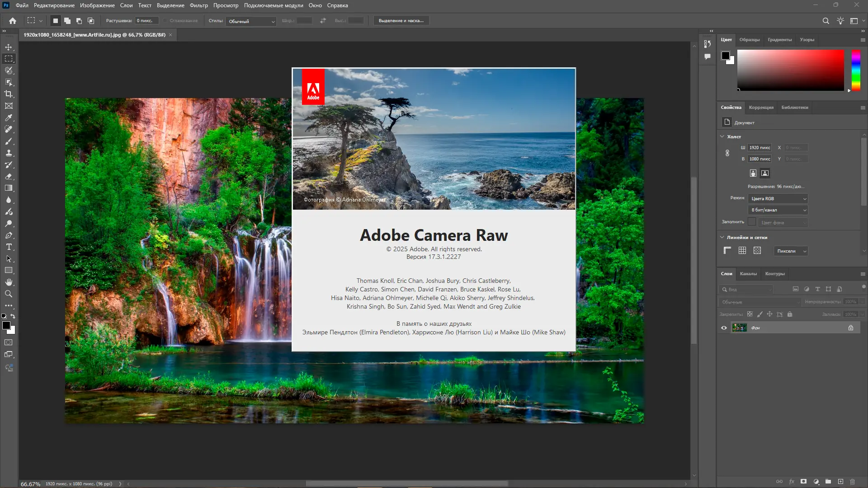
Task: Select the Eyedropper tool
Action: 9,117
